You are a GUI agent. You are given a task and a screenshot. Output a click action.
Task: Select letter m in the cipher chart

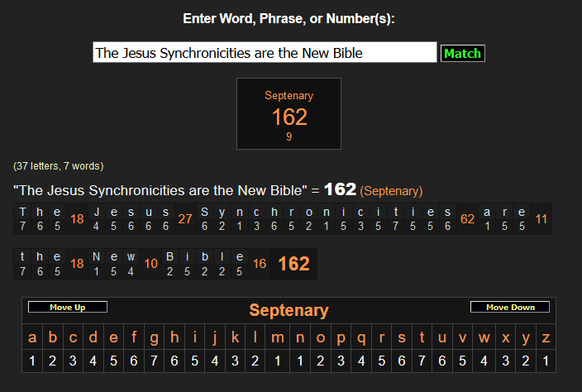pos(278,337)
